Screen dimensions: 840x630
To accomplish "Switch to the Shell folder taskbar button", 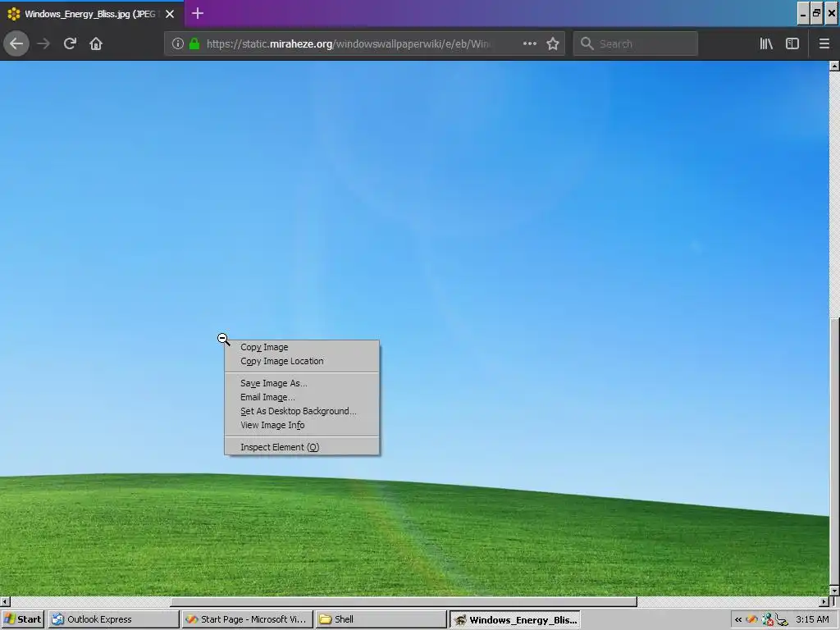I will 381,619.
